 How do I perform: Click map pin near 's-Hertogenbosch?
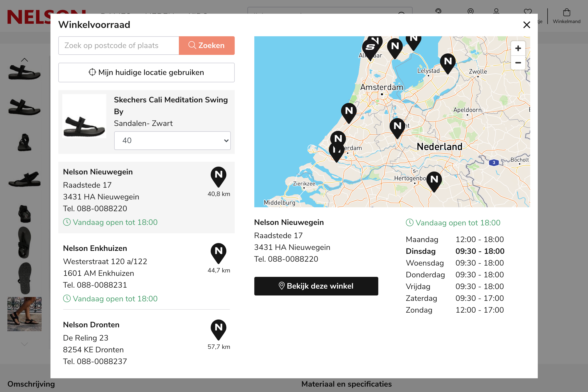(434, 180)
